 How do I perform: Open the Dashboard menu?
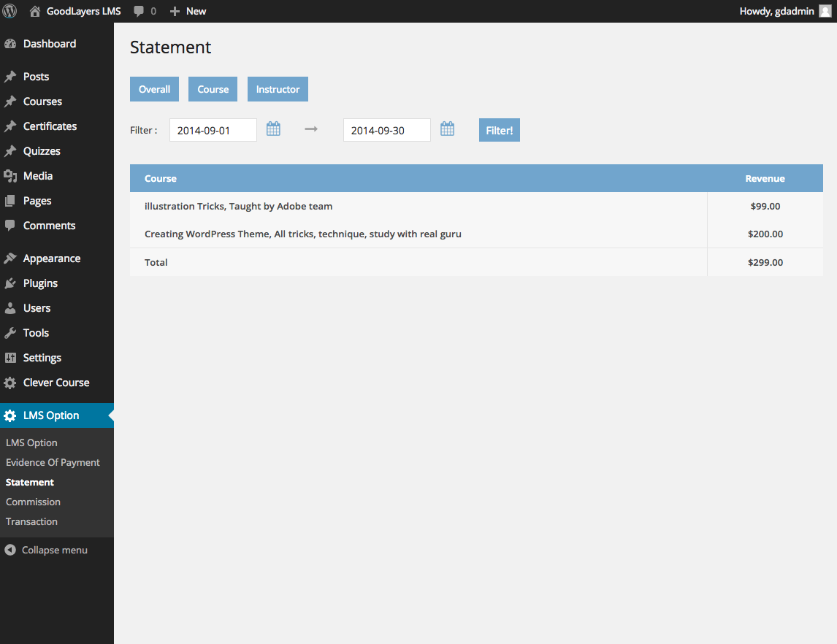click(56, 44)
